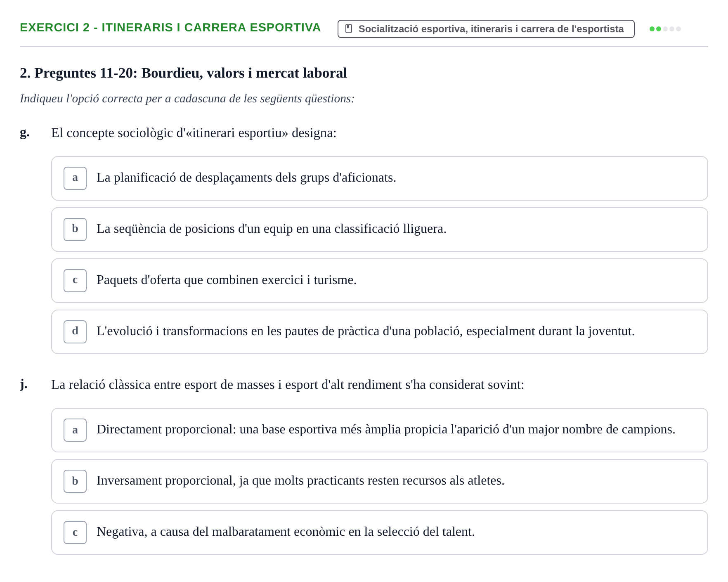Click the Exercici 2 Itineraris header title

(170, 28)
